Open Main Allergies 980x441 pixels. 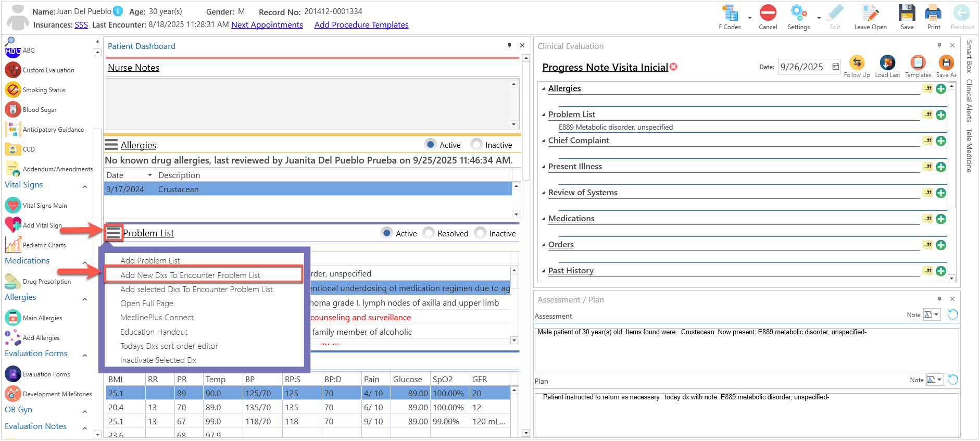(34, 318)
